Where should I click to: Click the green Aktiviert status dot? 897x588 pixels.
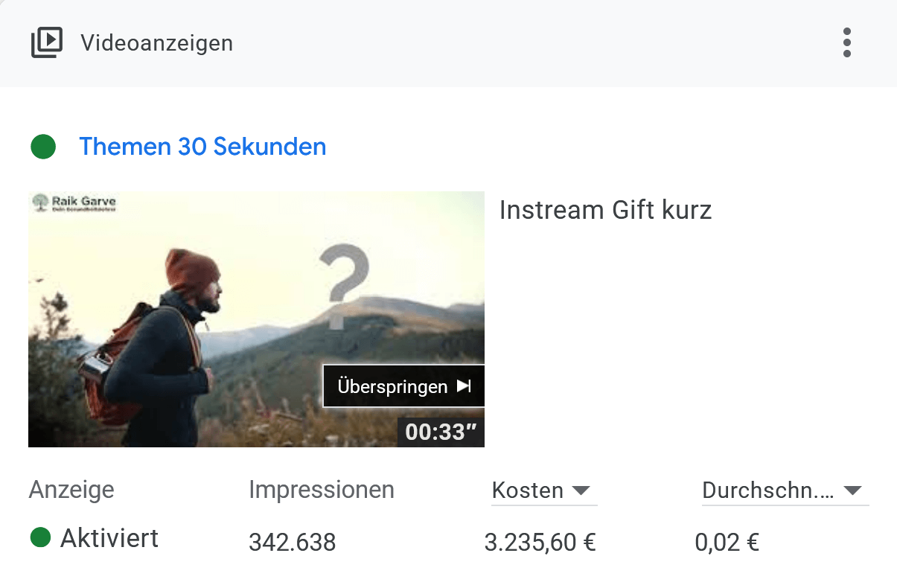point(40,537)
